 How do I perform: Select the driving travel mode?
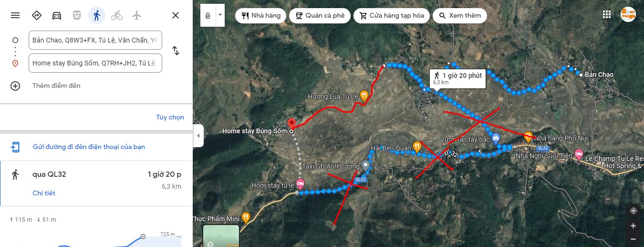click(x=57, y=15)
